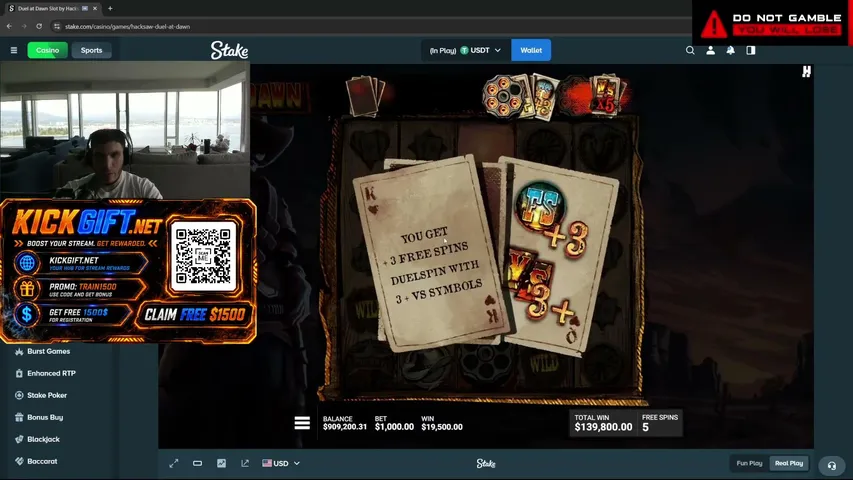Click the revolver cylinder symbol
Screen dimensions: 853x480
click(x=502, y=96)
